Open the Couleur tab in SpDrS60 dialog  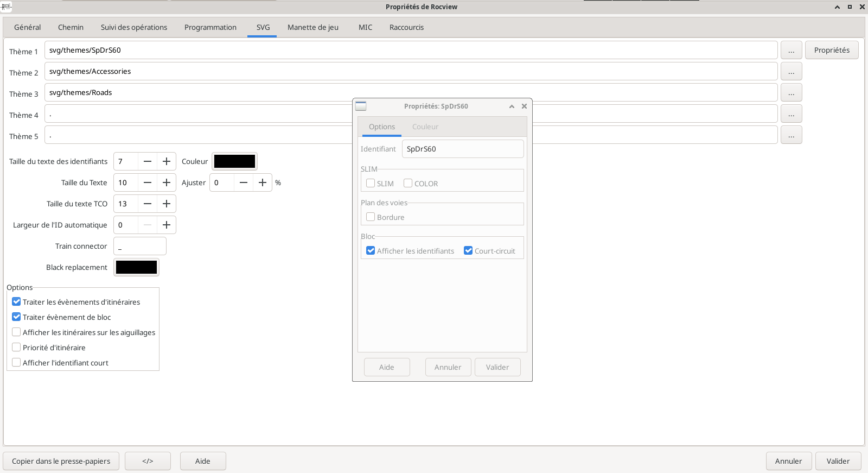(425, 127)
